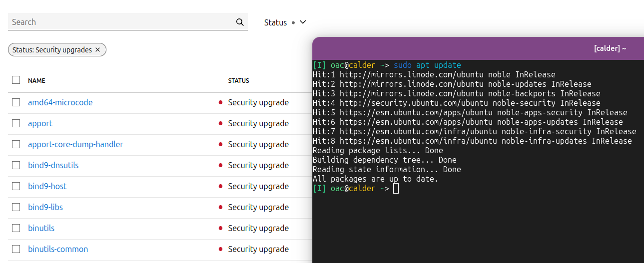Open the bind9-host package link

[47, 186]
